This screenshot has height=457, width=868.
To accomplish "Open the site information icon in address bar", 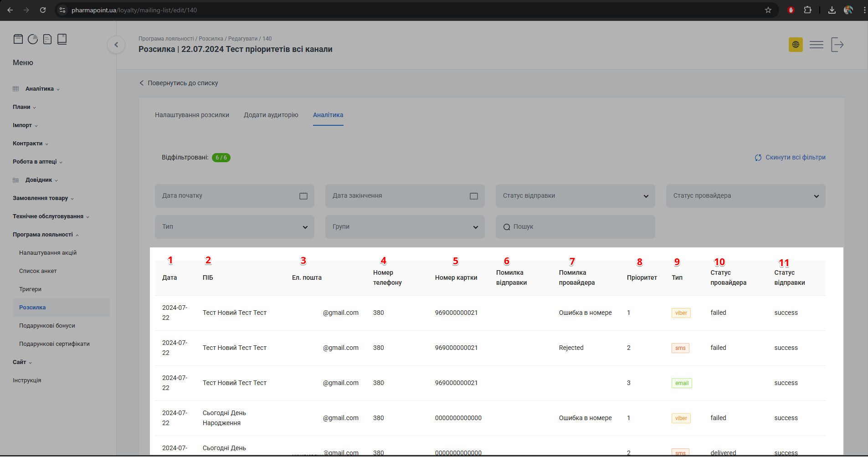I will tap(62, 10).
